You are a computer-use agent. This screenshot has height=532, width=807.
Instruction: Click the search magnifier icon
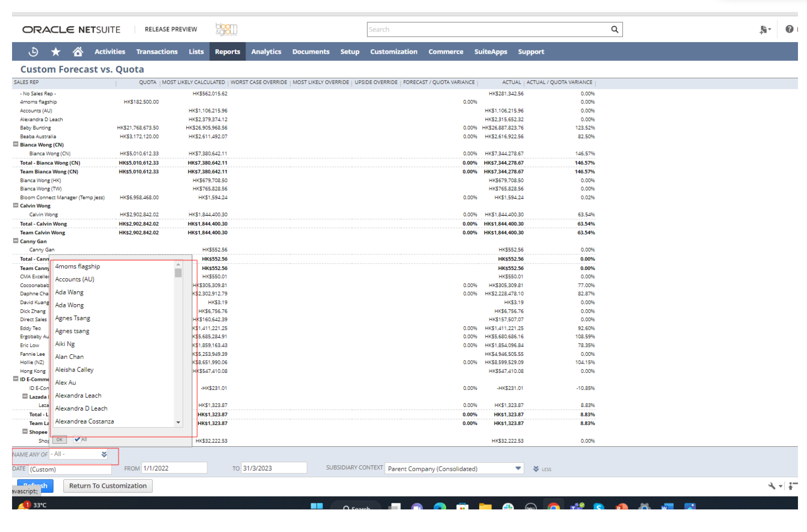point(615,30)
